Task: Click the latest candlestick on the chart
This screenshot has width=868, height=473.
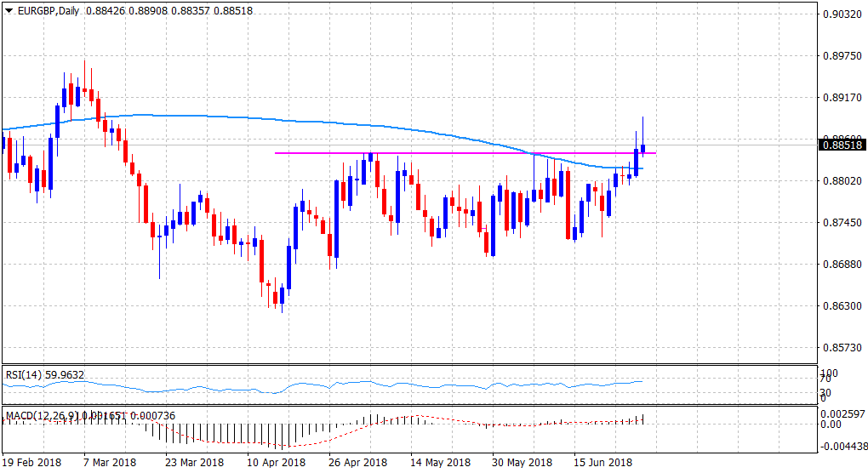Action: click(643, 149)
